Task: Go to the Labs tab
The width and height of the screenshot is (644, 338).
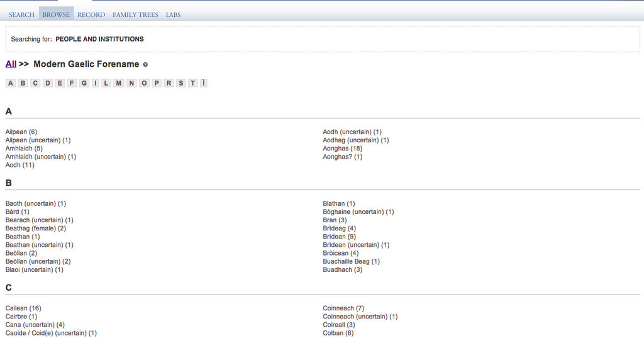Action: tap(173, 14)
